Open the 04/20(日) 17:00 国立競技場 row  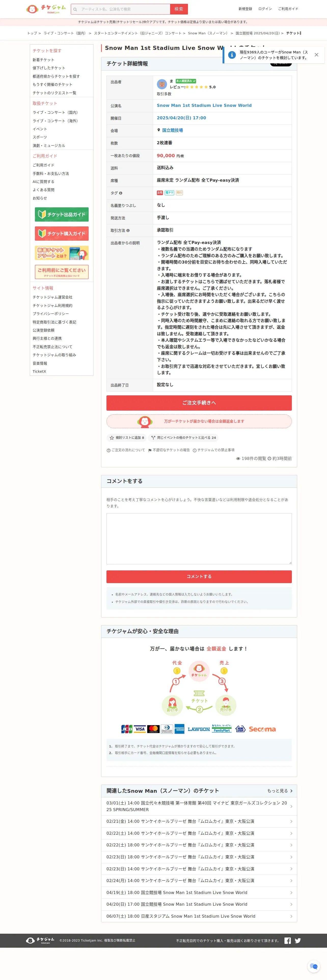pyautogui.click(x=199, y=904)
